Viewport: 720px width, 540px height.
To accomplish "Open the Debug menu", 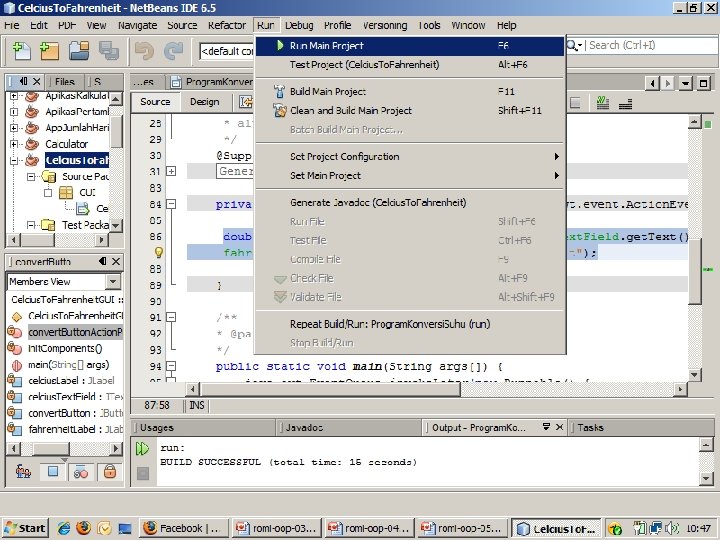I will (299, 25).
